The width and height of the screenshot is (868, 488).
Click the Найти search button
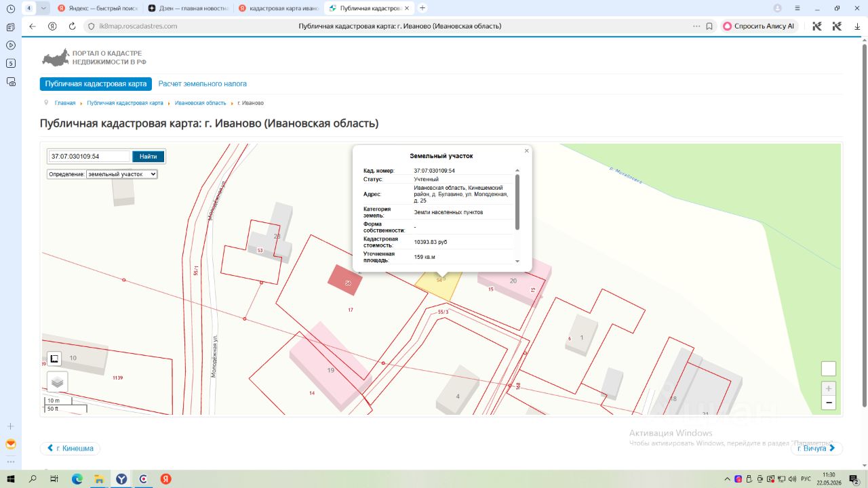[148, 157]
